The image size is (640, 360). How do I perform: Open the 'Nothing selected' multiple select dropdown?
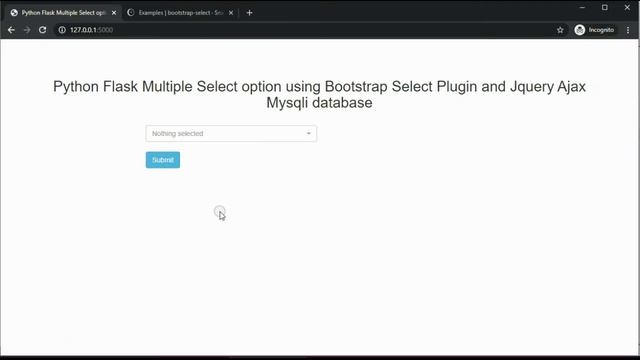[231, 133]
